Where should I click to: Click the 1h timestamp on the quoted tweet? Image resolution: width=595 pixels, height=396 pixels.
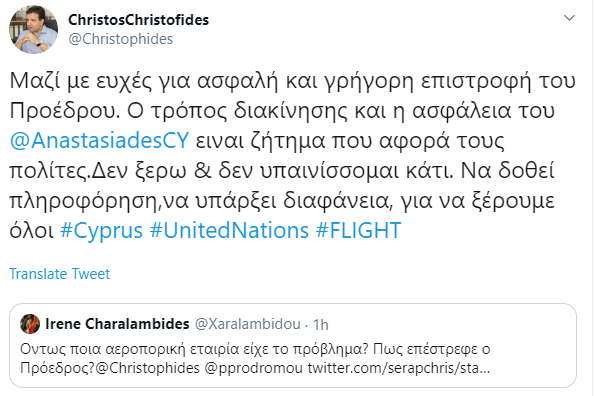(321, 325)
